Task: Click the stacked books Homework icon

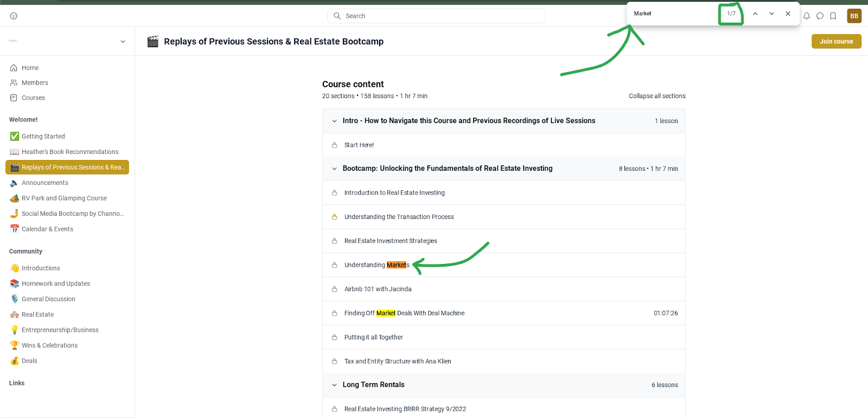Action: 15,284
